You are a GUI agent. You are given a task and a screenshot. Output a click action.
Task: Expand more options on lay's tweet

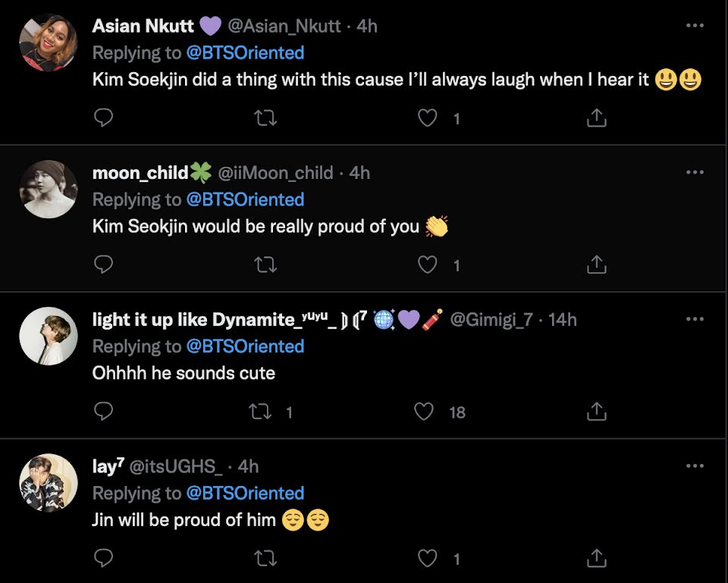point(695,466)
